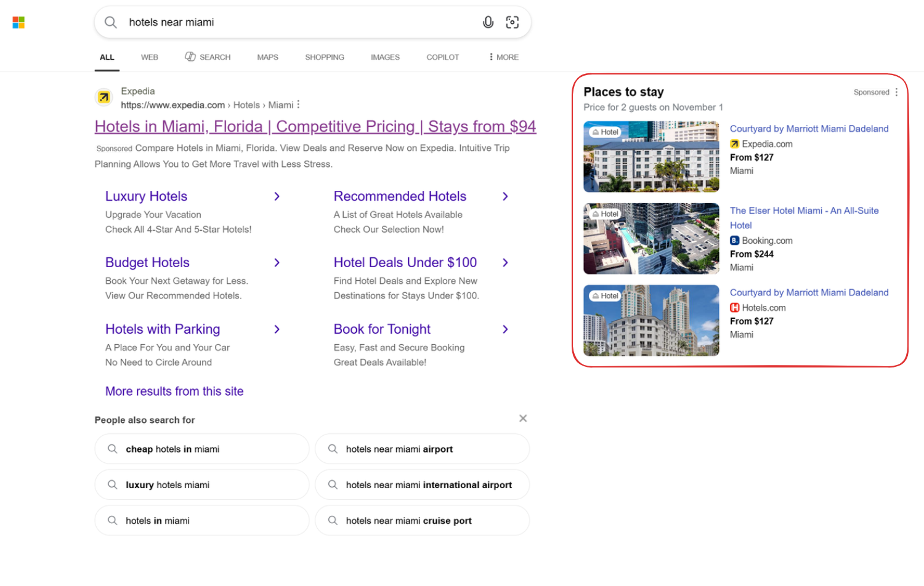Click the Microsoft logo icon
This screenshot has height=586, width=924.
pyautogui.click(x=18, y=23)
